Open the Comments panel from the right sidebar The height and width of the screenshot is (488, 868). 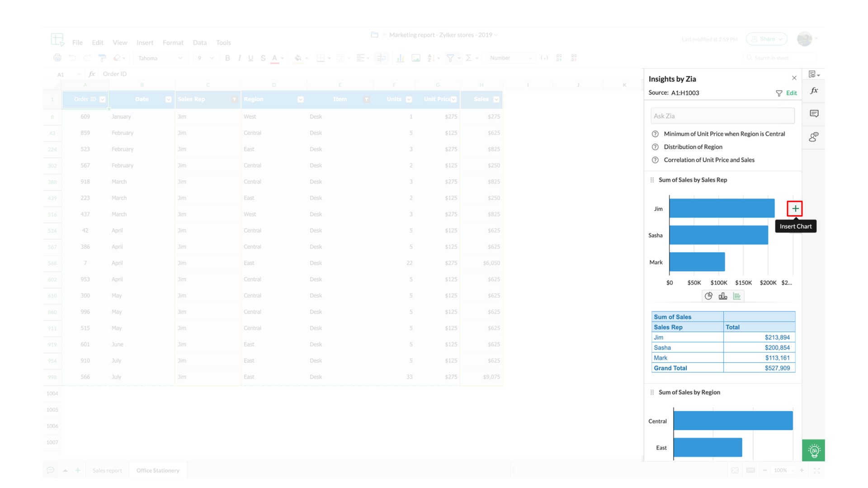[x=814, y=113]
